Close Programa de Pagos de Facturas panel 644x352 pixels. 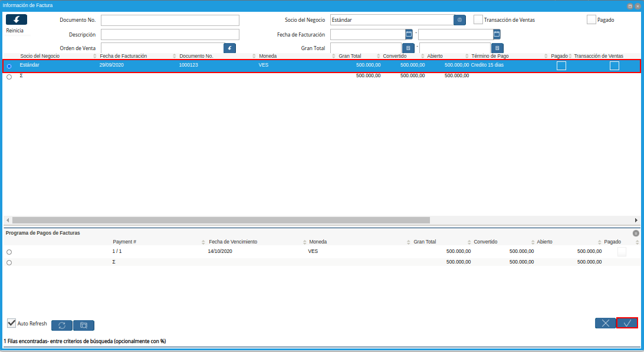pyautogui.click(x=636, y=233)
